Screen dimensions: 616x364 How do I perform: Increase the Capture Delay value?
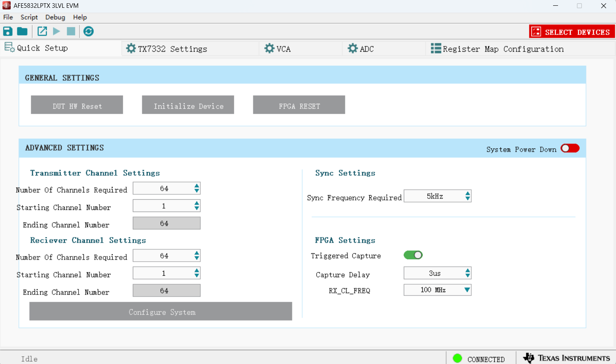(x=468, y=271)
